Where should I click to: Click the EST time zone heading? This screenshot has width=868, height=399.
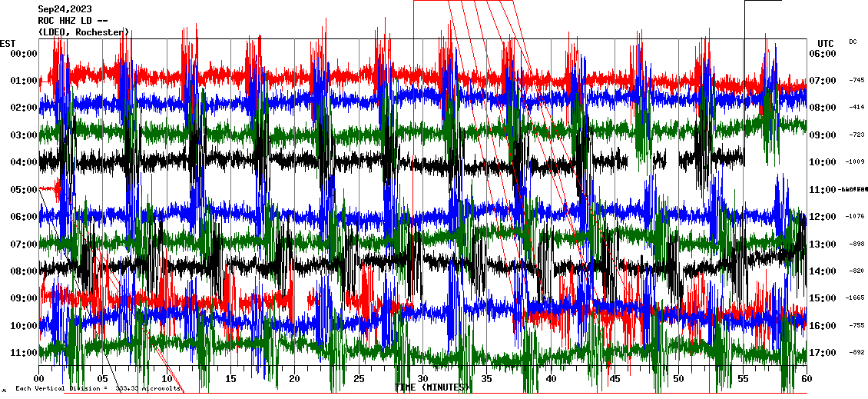click(x=8, y=43)
